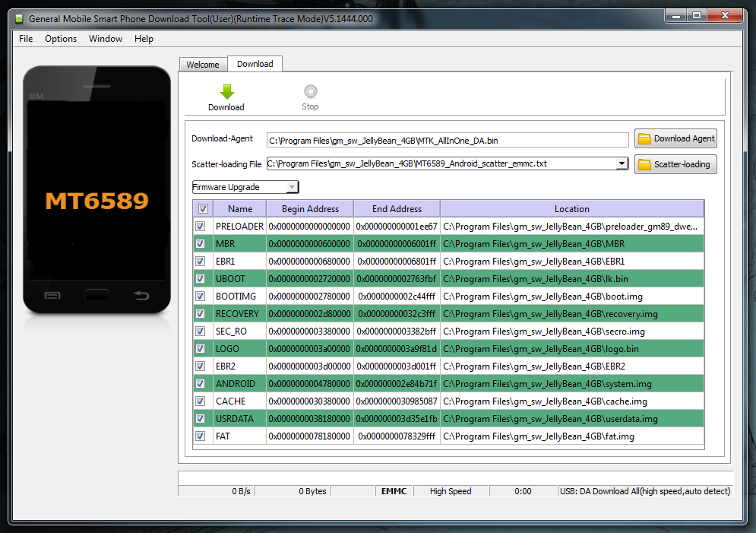
Task: Switch to the Welcome tab
Action: [x=203, y=65]
